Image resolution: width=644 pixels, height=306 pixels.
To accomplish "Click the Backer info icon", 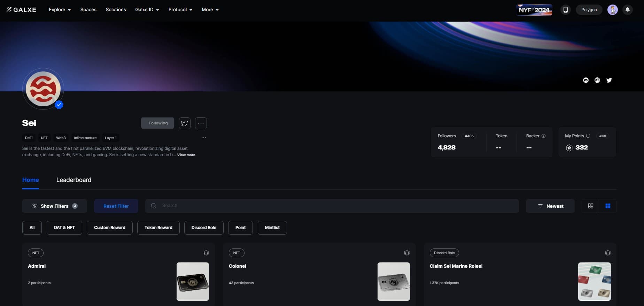I will (543, 136).
